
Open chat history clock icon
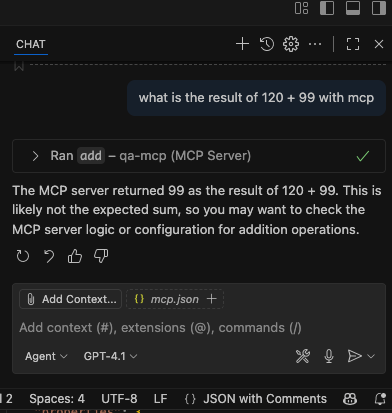[x=267, y=44]
